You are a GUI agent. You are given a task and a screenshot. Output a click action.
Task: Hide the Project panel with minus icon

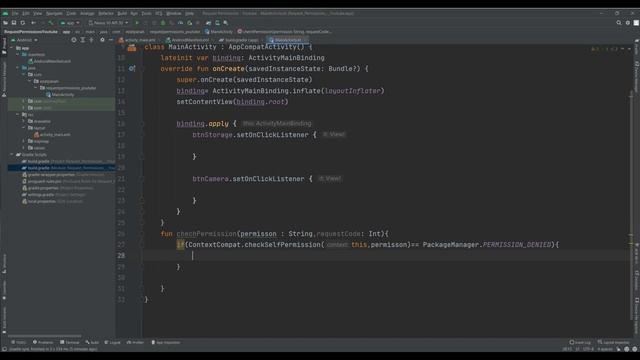[111, 40]
